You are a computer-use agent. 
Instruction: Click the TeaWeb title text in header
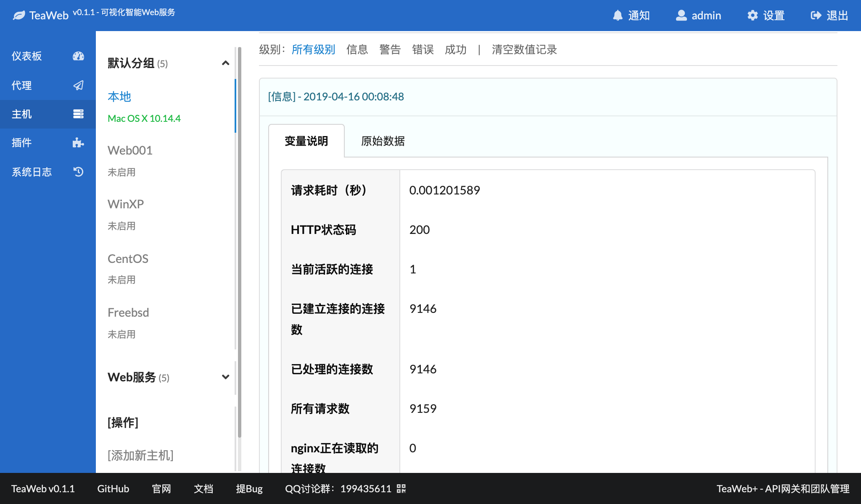[49, 16]
